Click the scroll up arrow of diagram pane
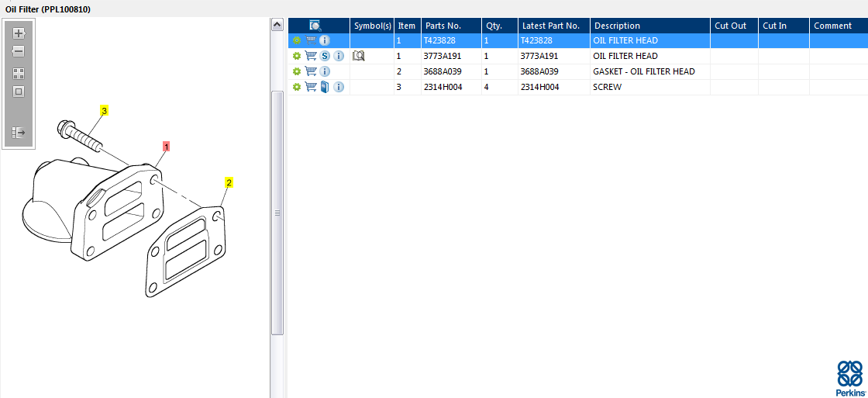Screen dimensions: 868x398 click(x=277, y=25)
